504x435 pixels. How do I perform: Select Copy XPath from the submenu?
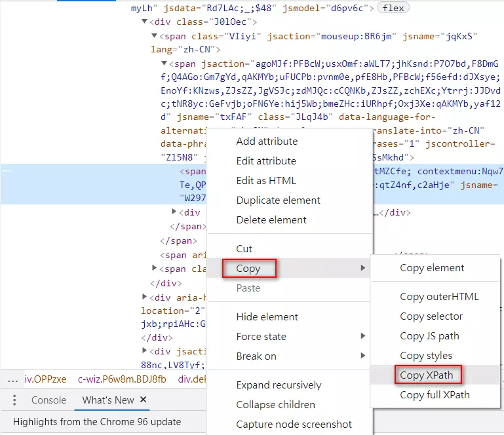click(429, 375)
